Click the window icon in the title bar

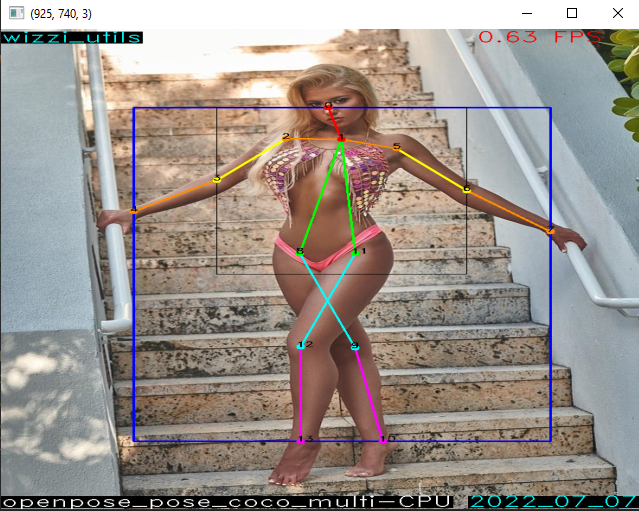click(x=17, y=13)
